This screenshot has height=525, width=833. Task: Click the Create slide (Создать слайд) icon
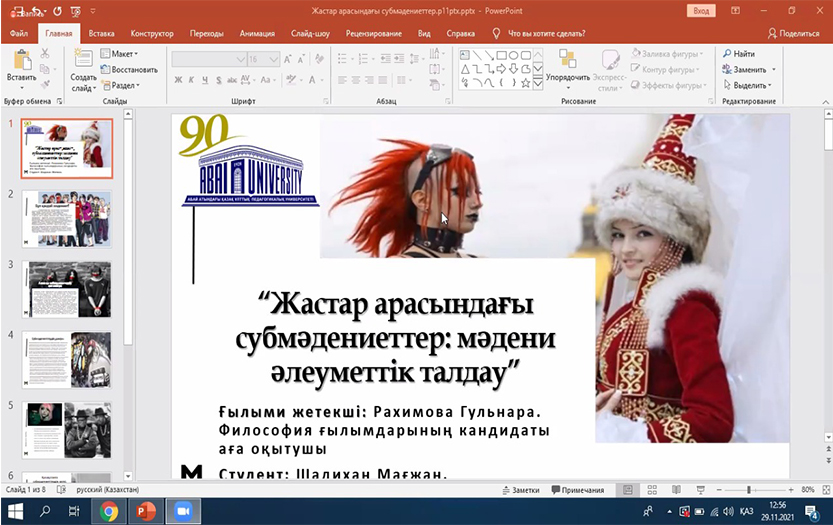click(x=83, y=60)
